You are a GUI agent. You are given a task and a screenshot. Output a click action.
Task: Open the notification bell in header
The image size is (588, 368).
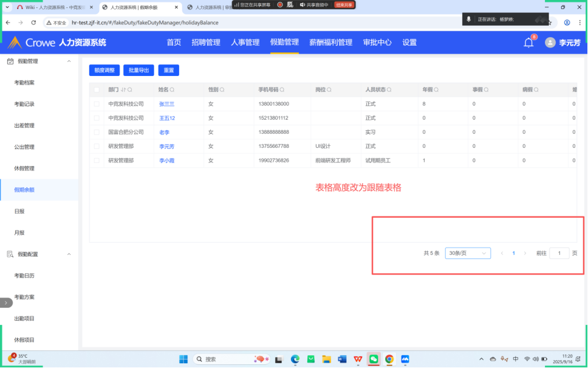click(528, 43)
